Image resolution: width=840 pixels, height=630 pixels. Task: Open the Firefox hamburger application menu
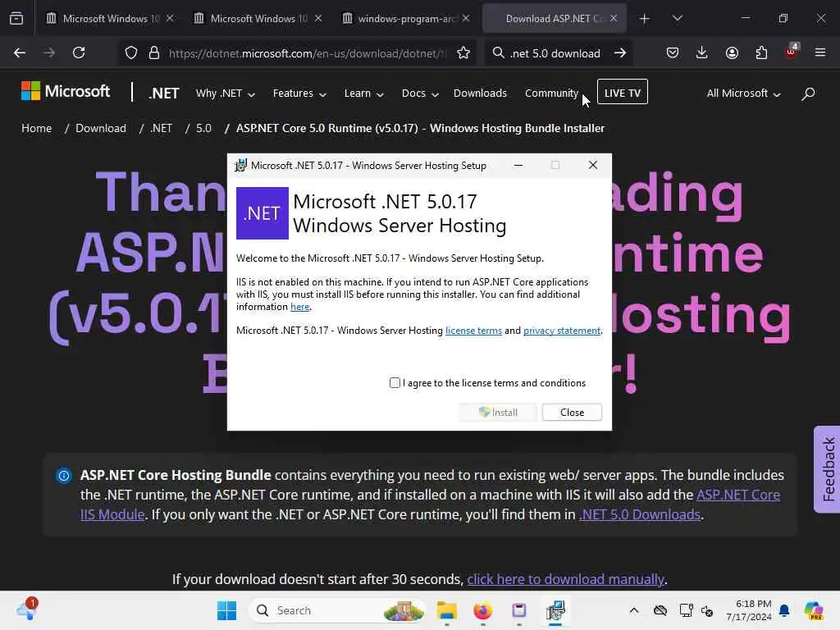pyautogui.click(x=820, y=52)
